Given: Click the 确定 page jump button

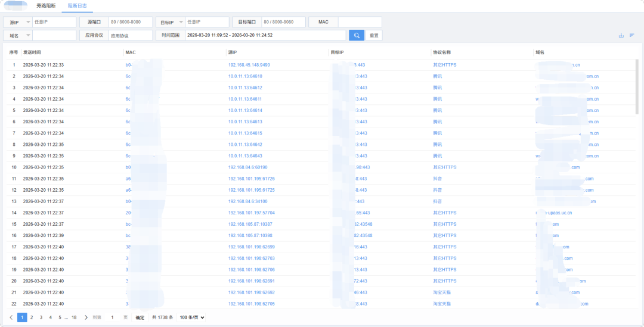Looking at the screenshot, I should [140, 317].
